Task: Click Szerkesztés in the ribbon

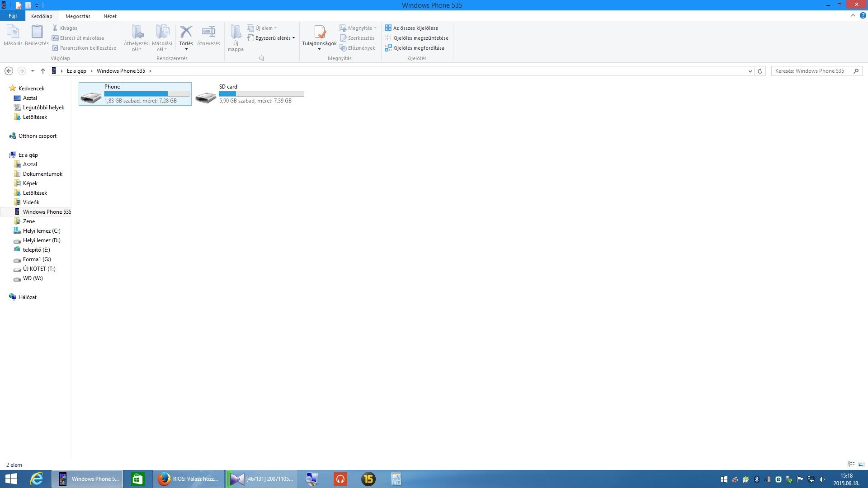Action: coord(357,38)
